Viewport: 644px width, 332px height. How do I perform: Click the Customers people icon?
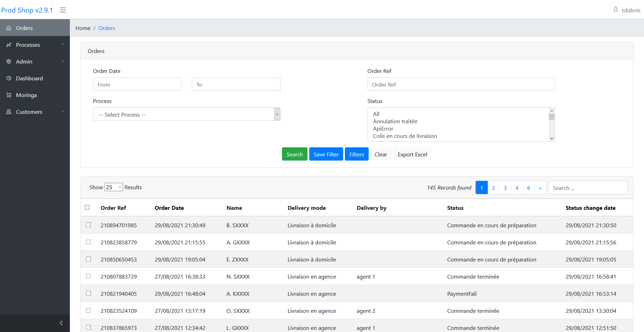point(9,112)
